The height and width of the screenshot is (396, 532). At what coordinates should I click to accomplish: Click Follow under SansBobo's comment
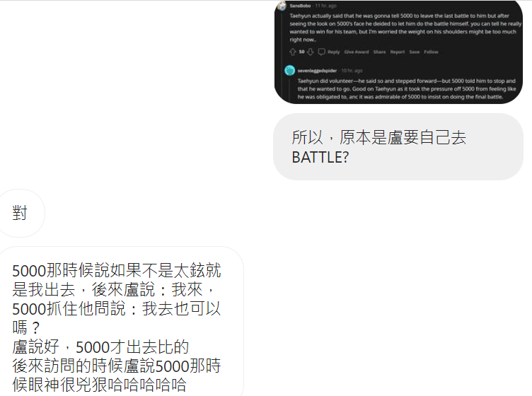[x=431, y=52]
